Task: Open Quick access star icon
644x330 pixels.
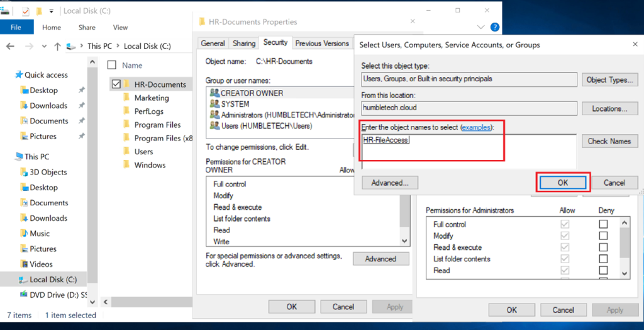Action: pyautogui.click(x=18, y=75)
